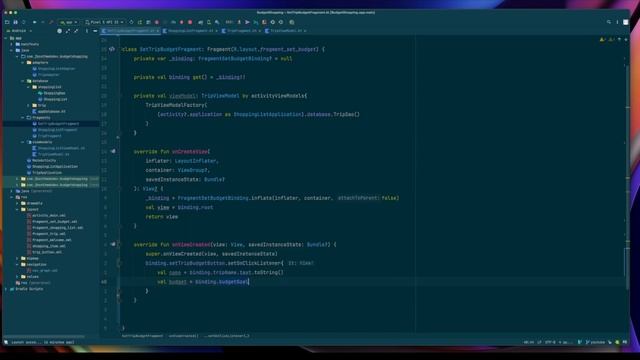Open the app run configuration dropdown
This screenshot has height=360, width=640.
tap(68, 22)
